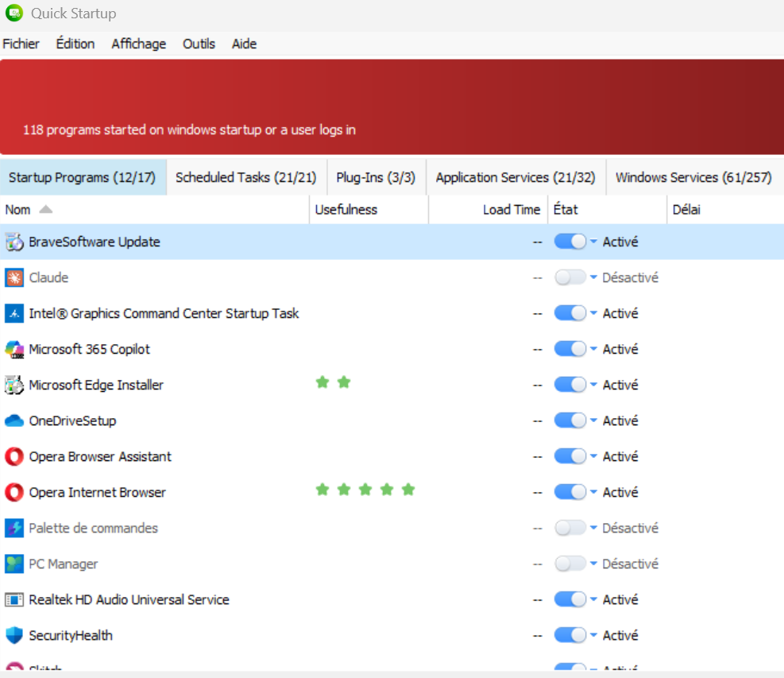Image resolution: width=784 pixels, height=678 pixels.
Task: Sort by the Nom column header
Action: tap(154, 210)
